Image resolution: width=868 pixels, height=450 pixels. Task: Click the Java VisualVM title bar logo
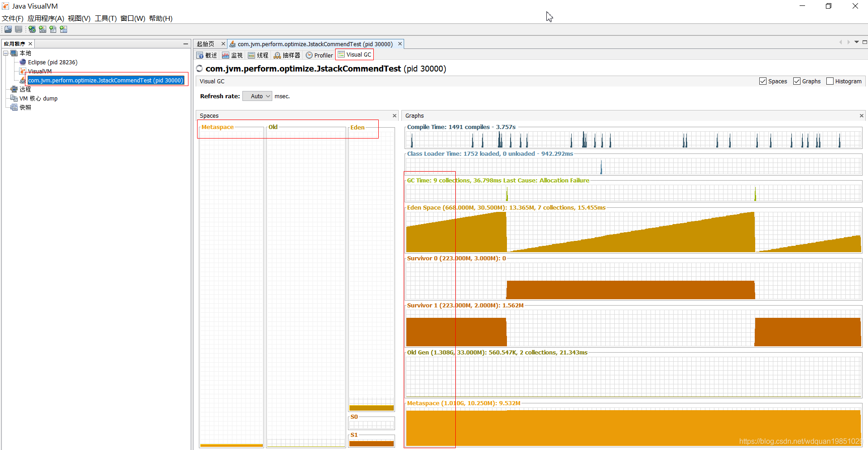(5, 6)
